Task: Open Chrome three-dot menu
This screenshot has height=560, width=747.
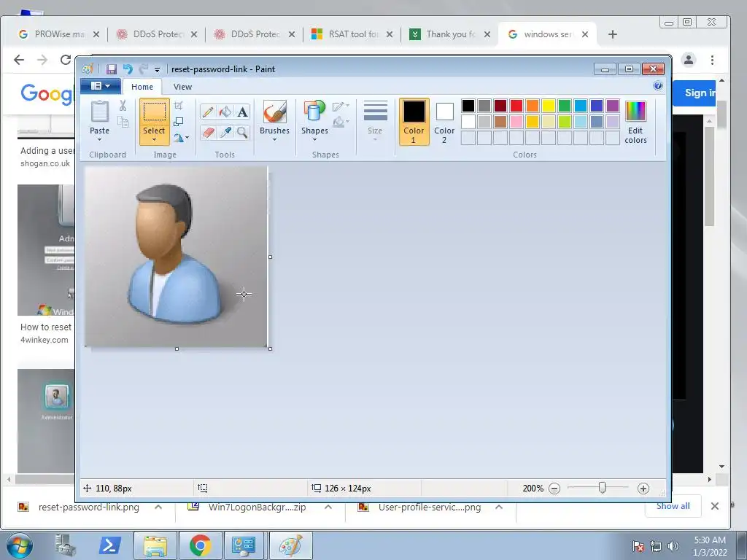Action: [712, 60]
